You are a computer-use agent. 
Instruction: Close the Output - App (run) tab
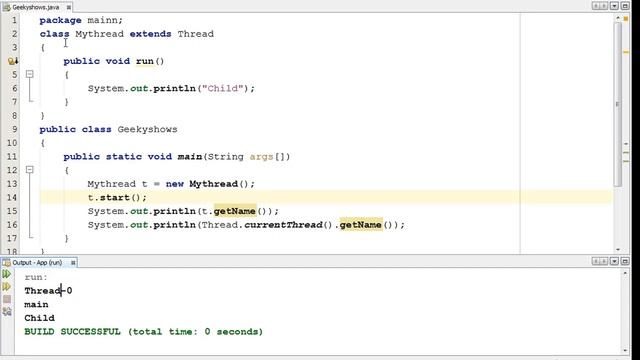point(73,262)
